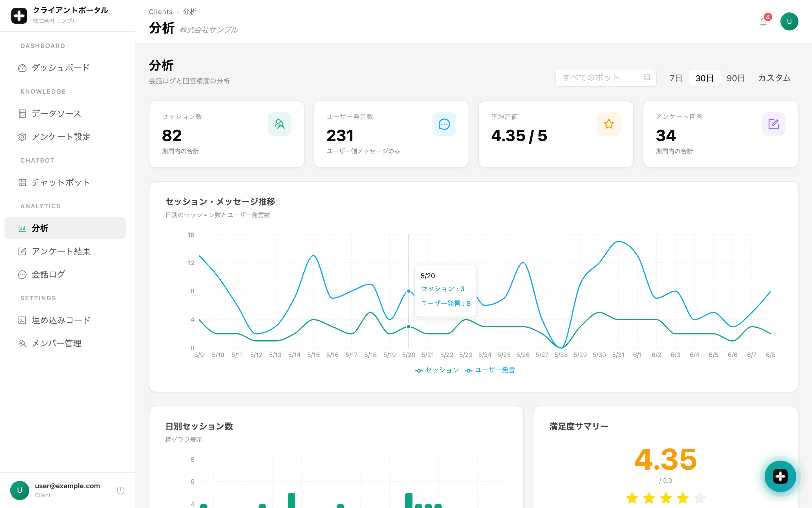Click the 満足度サマリー card title

pyautogui.click(x=579, y=426)
